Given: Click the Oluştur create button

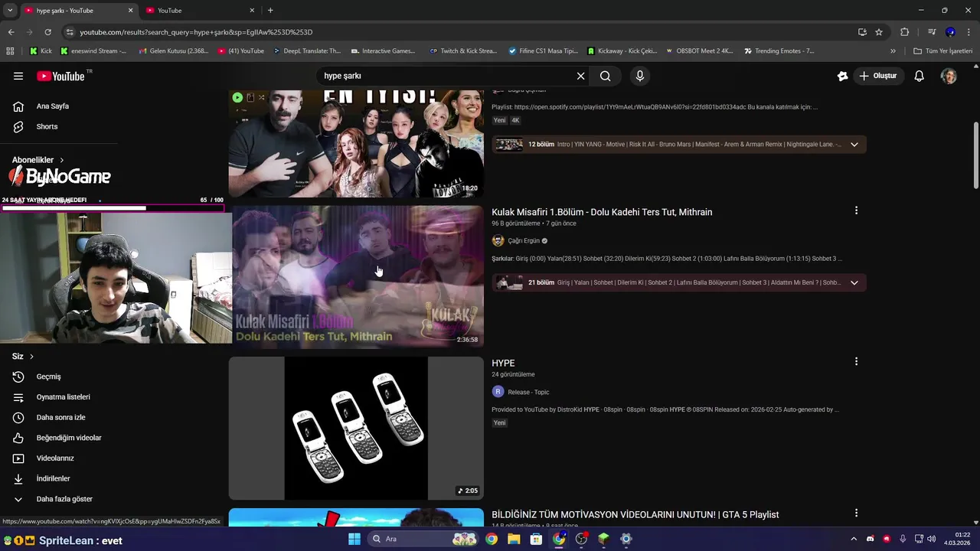Looking at the screenshot, I should click(877, 76).
